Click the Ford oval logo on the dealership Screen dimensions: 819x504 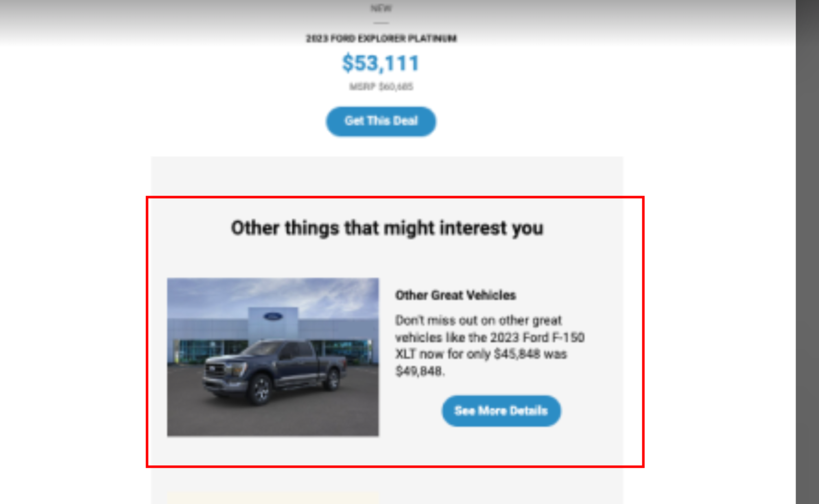click(273, 317)
